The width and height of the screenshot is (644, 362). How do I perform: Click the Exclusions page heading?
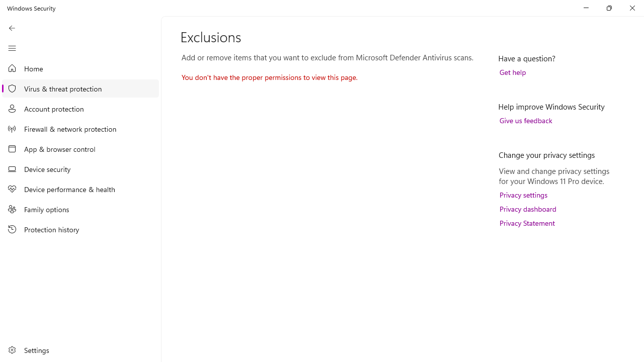(x=211, y=37)
